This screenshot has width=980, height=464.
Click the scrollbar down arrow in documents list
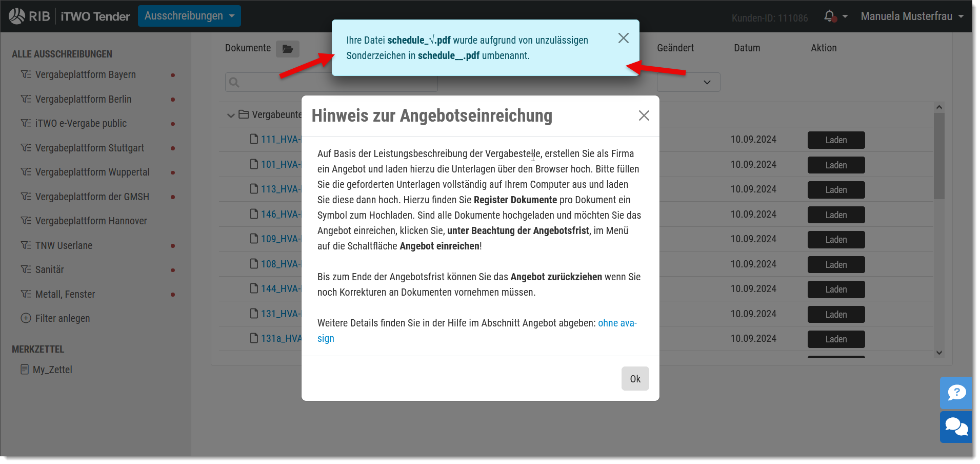(x=939, y=353)
